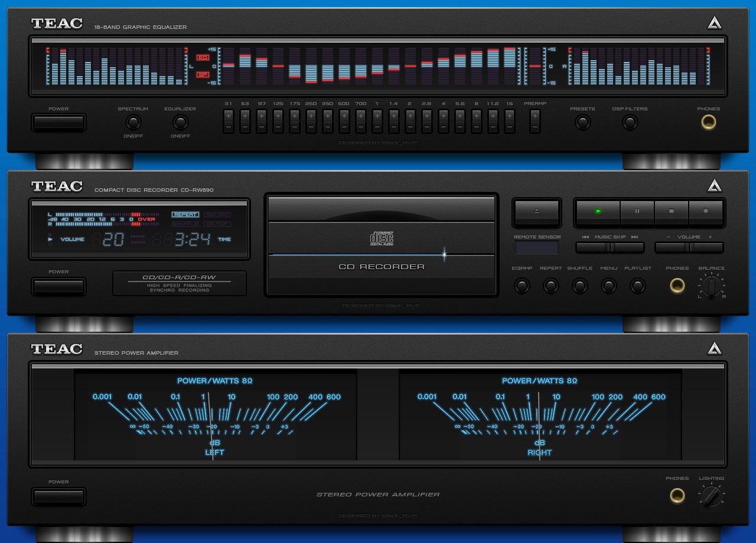Click the volume value 20 in the display
The width and height of the screenshot is (756, 543).
click(x=113, y=239)
